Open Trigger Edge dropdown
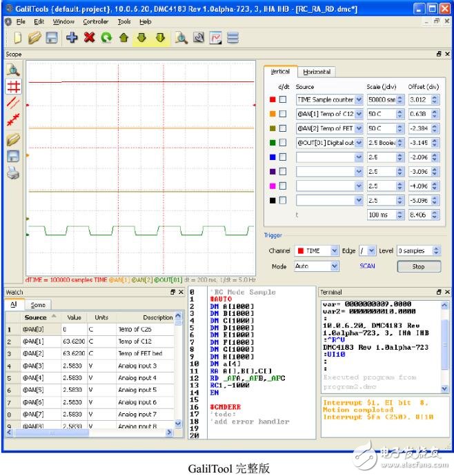Image resolution: width=454 pixels, height=476 pixels. coord(372,250)
